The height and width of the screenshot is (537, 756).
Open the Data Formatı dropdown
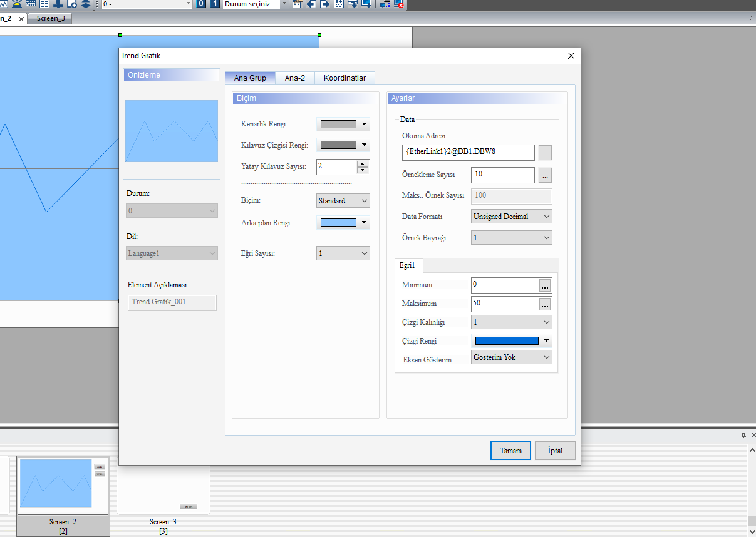point(512,217)
